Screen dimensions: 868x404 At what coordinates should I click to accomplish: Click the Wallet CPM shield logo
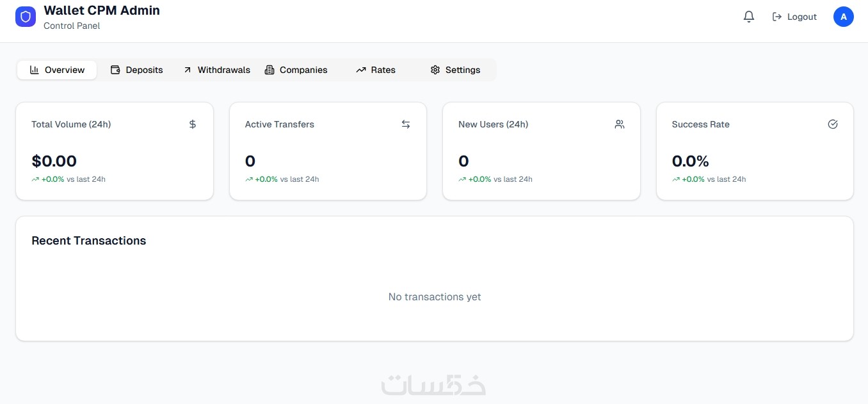tap(26, 17)
